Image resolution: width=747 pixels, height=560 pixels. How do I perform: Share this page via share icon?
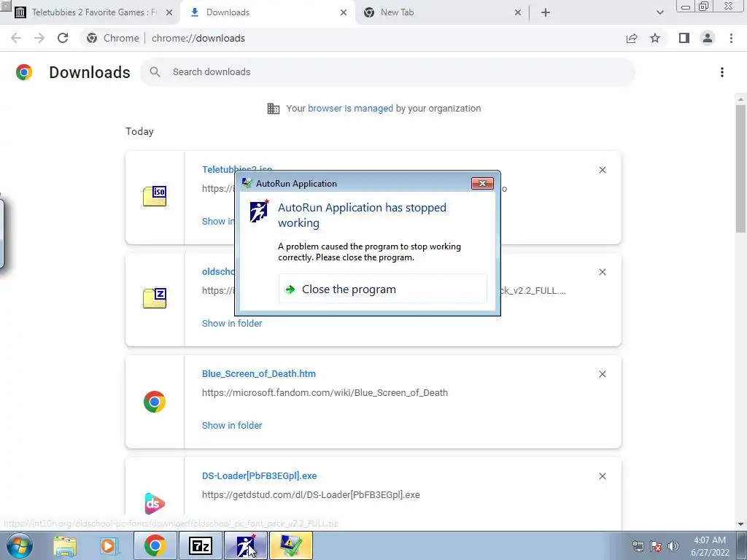632,38
